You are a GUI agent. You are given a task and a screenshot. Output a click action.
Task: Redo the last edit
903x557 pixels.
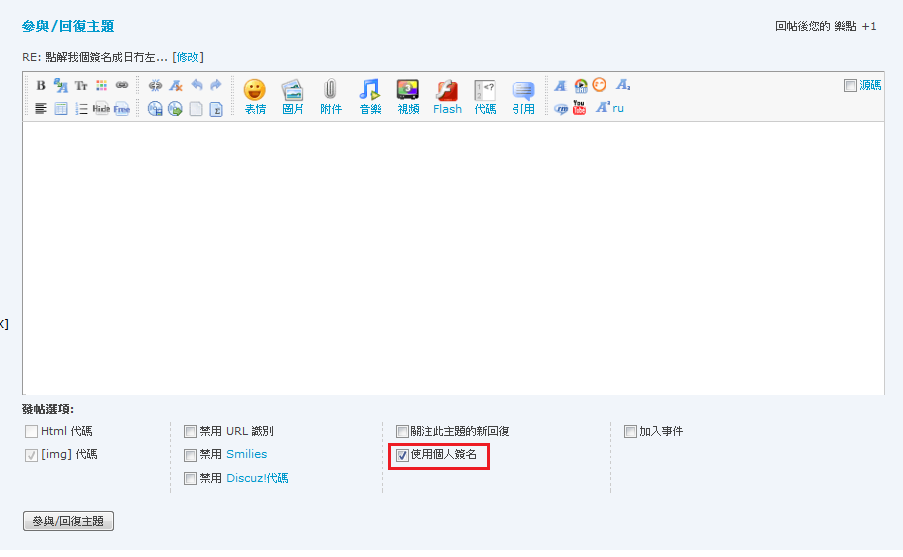coord(216,85)
